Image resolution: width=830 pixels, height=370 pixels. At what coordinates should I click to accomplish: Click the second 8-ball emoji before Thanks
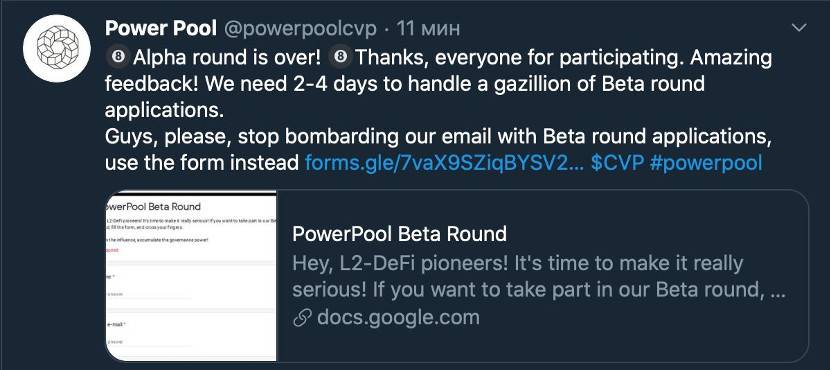pos(341,57)
